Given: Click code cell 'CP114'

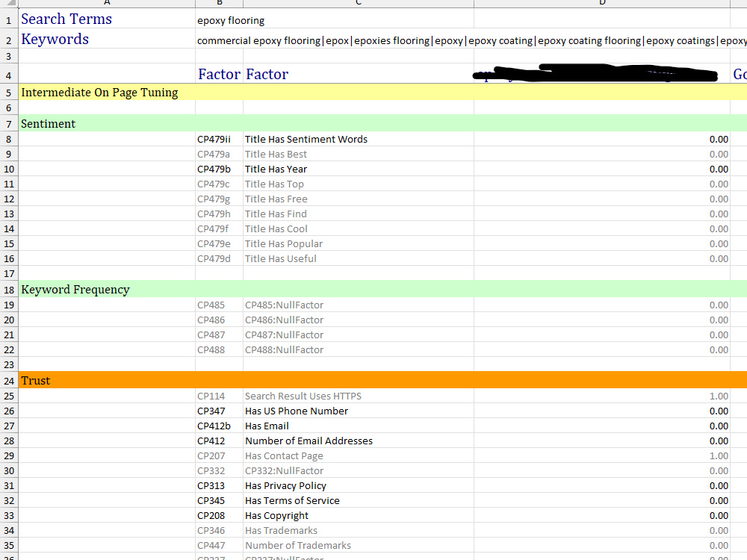Looking at the screenshot, I should click(219, 396).
